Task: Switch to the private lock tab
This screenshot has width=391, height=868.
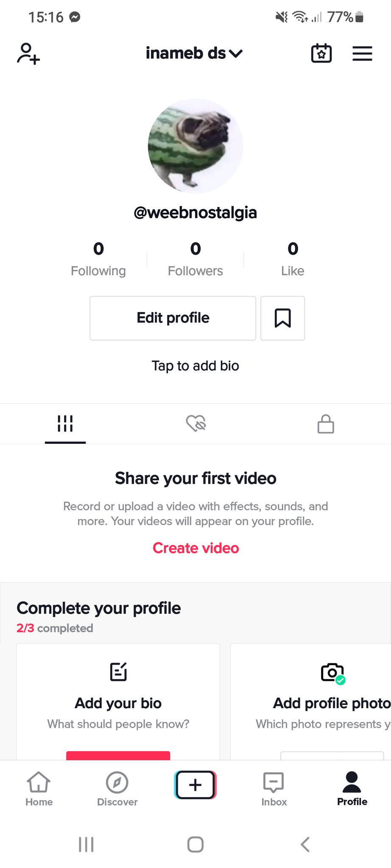Action: tap(326, 423)
